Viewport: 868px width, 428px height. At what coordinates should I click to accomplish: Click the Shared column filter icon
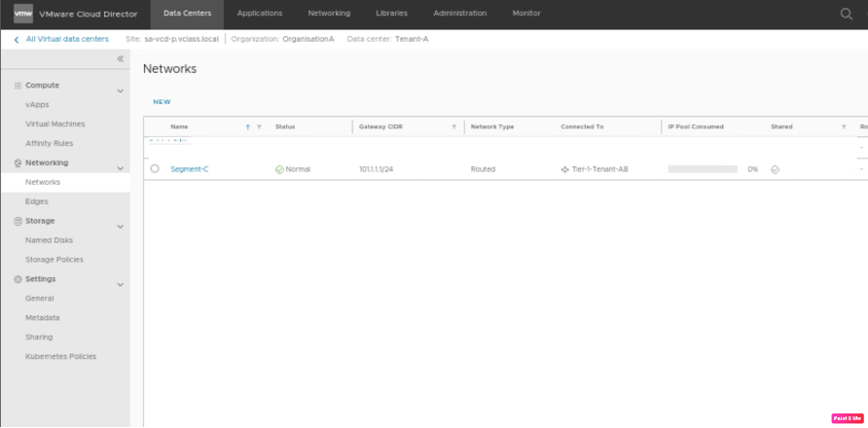coord(844,126)
